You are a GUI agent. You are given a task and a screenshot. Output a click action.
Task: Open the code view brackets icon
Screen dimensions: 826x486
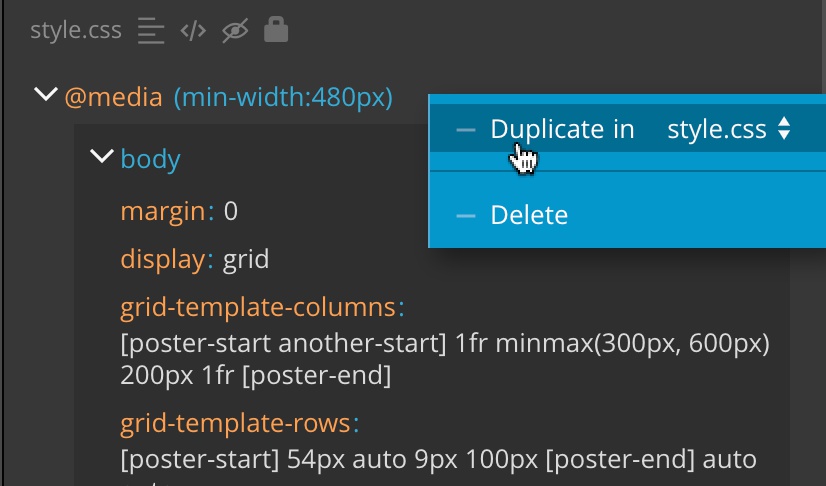[x=193, y=31]
